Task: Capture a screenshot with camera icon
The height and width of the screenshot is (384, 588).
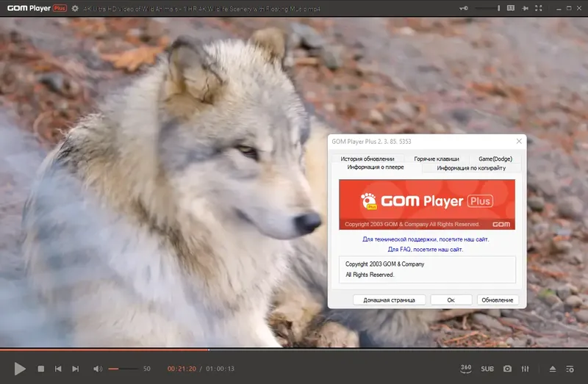Action: pos(507,369)
